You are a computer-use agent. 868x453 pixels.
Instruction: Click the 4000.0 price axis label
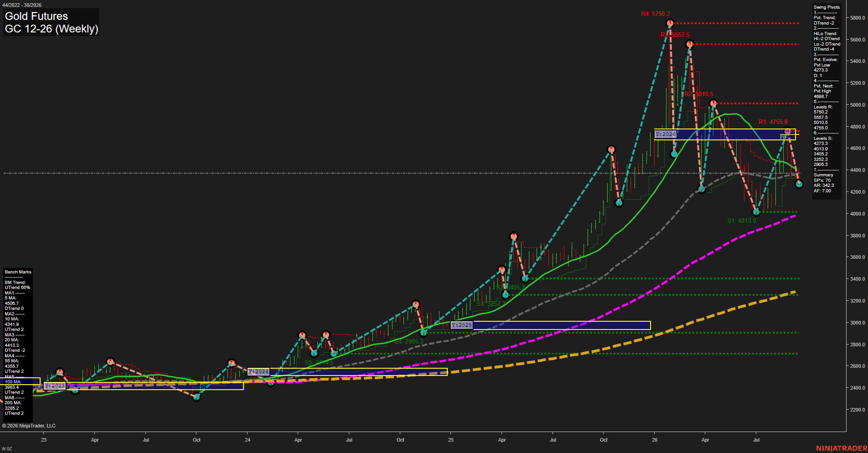(857, 214)
